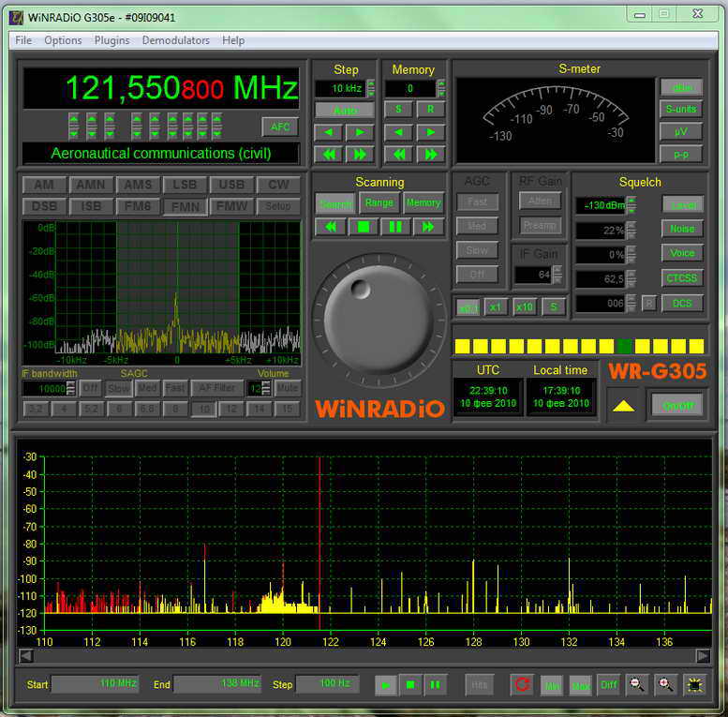This screenshot has height=717, width=728.
Task: Select the x10 tuning multiplier
Action: tap(524, 307)
